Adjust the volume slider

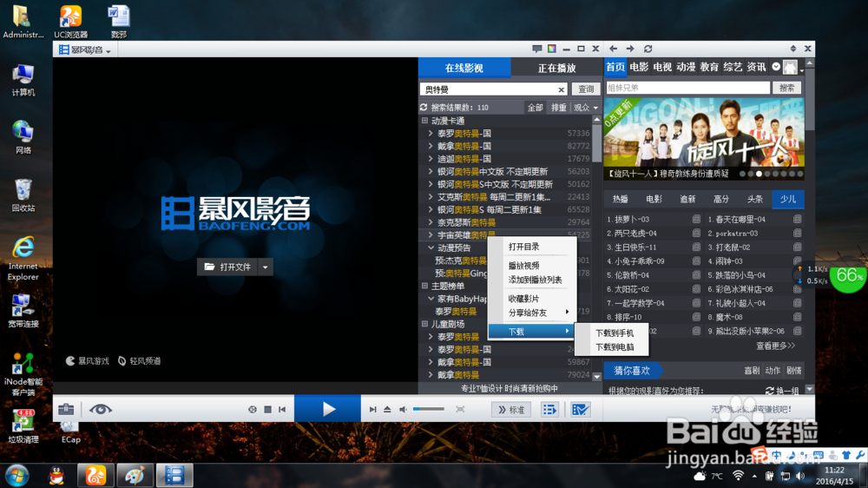click(429, 409)
